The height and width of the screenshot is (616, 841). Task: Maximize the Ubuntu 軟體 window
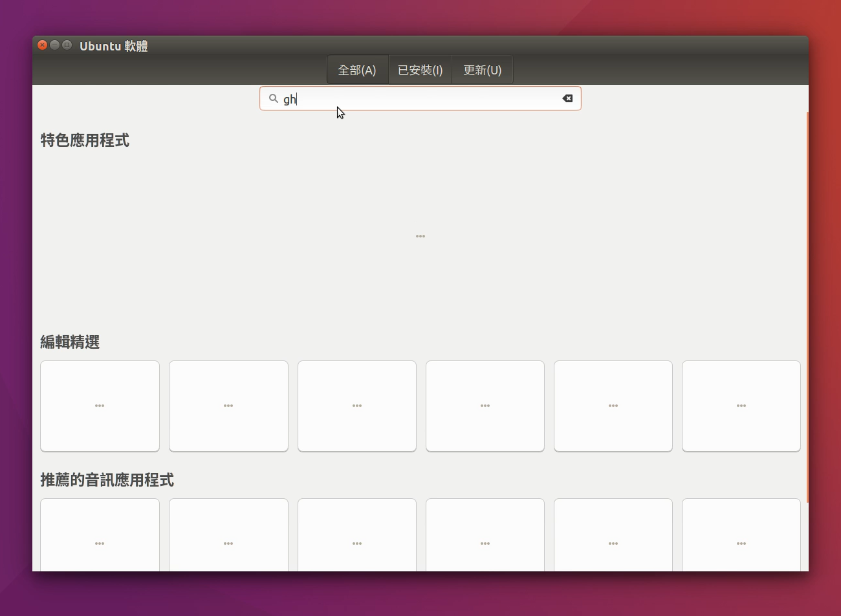click(67, 45)
